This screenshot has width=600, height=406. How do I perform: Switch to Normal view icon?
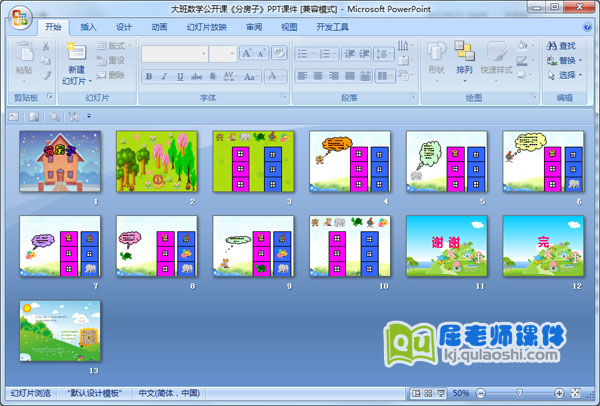tap(416, 393)
